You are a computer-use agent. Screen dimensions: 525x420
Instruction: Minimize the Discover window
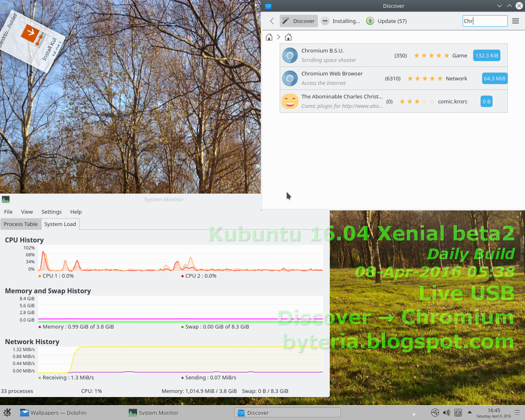[x=499, y=6]
